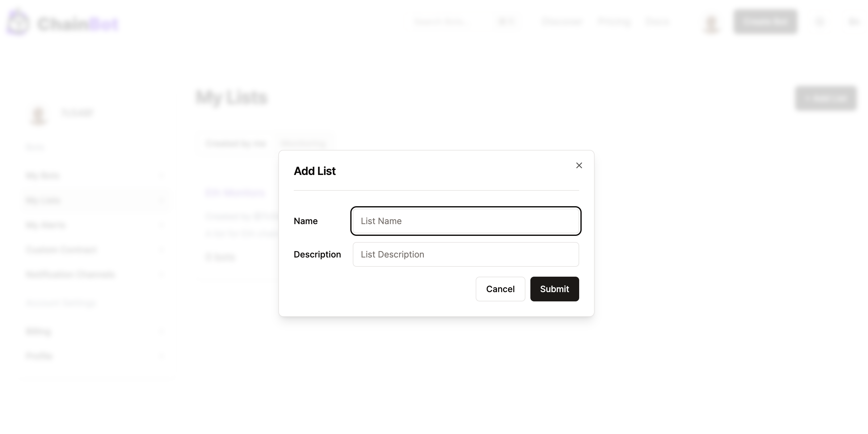The width and height of the screenshot is (868, 434).
Task: Expand the Notification Channels chevron
Action: click(x=162, y=274)
